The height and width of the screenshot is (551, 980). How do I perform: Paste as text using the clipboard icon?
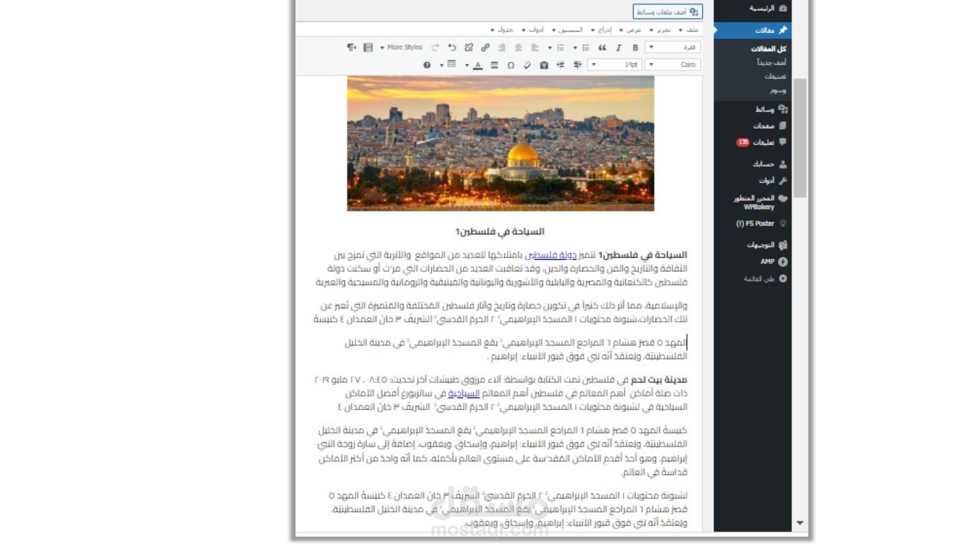544,65
